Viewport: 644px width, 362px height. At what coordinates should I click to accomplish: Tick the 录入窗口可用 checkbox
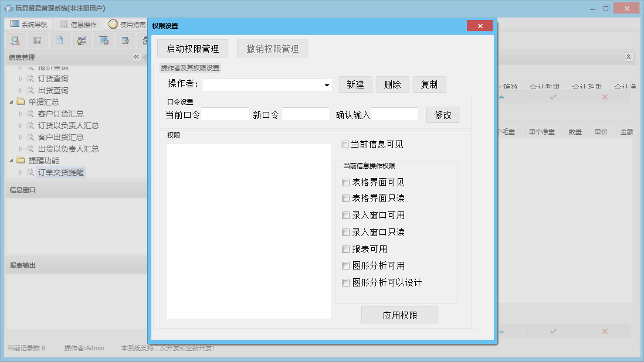(x=346, y=216)
